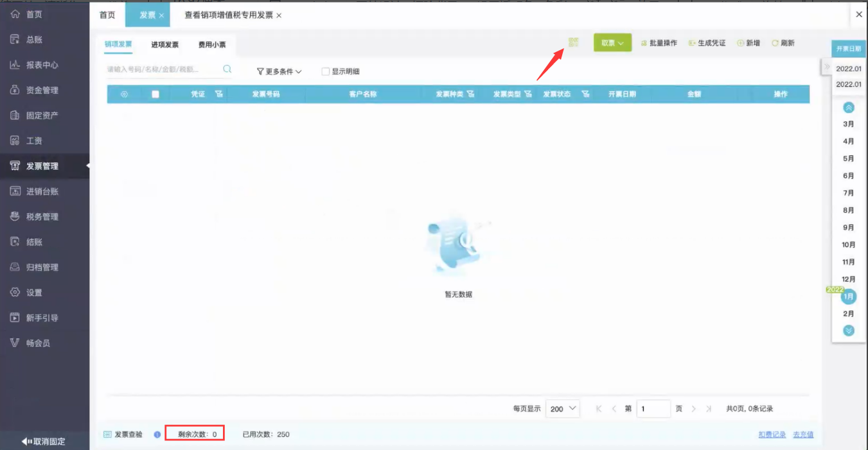Check the 显示明细 checkbox
The image size is (868, 450).
(x=326, y=72)
